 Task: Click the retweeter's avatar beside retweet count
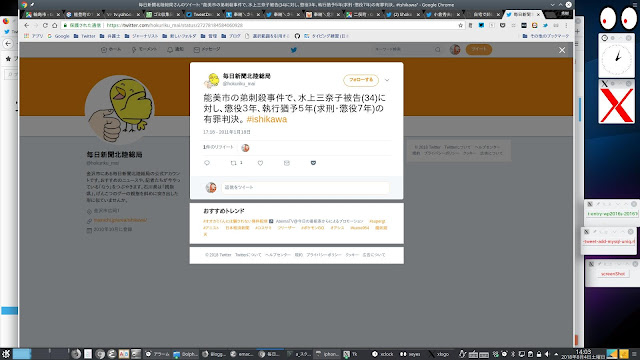click(x=245, y=148)
